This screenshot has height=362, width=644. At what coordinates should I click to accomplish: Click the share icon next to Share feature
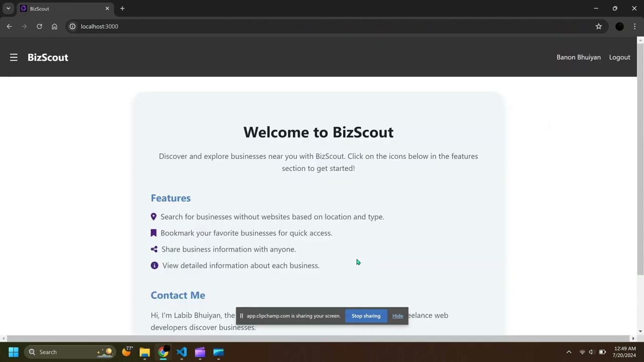coord(154,249)
